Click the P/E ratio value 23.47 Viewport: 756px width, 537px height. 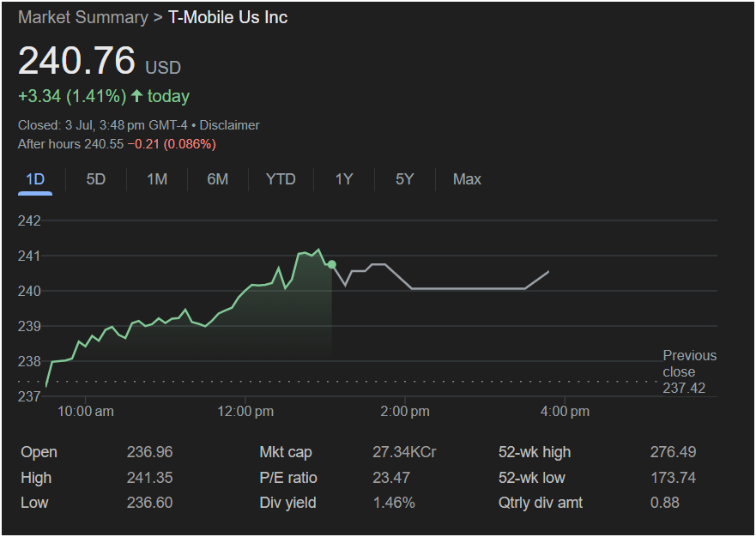[x=391, y=478]
